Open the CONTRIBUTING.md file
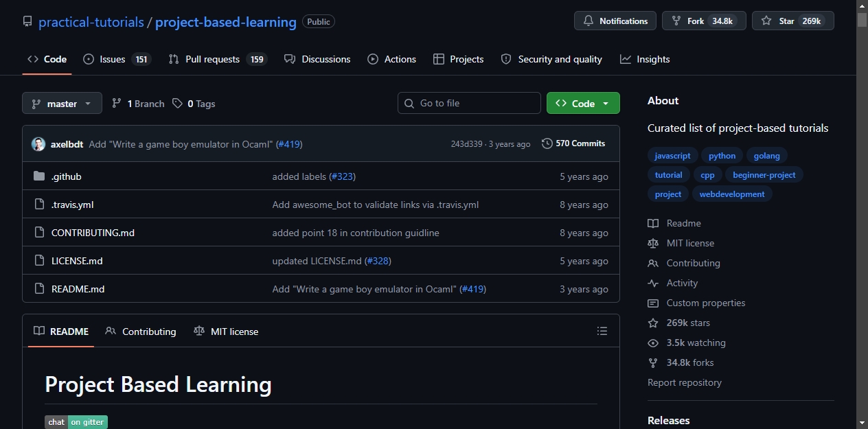This screenshot has height=429, width=868. [x=93, y=233]
